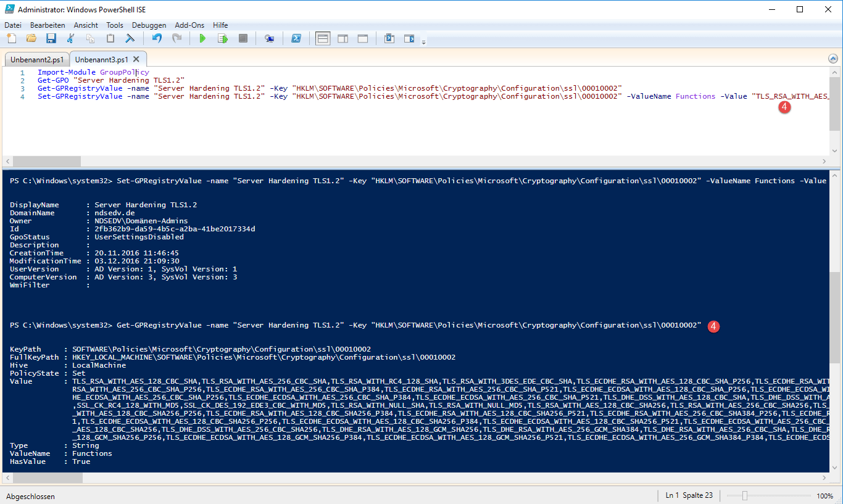The image size is (843, 504).
Task: Click the New Script toolbar icon
Action: (12, 39)
